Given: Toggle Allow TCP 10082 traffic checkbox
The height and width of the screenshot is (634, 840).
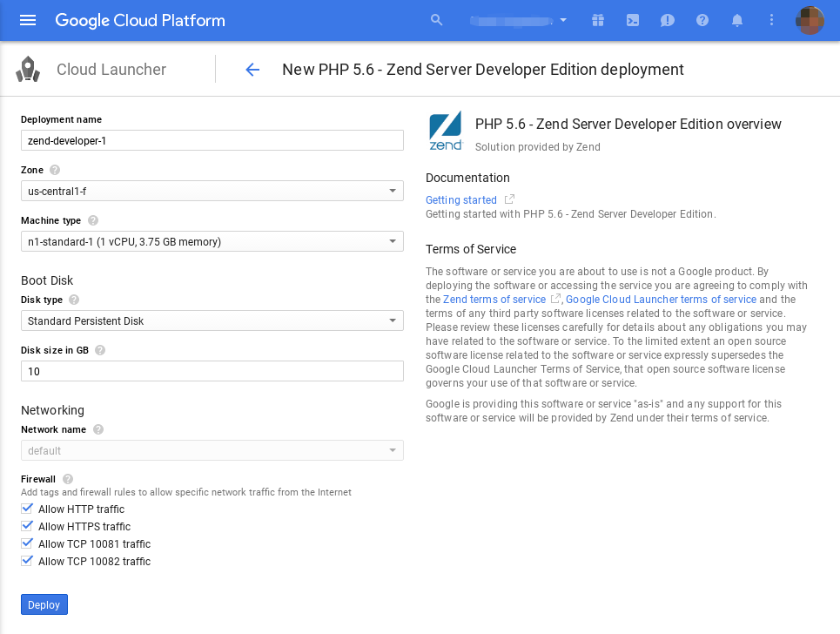Looking at the screenshot, I should coord(27,561).
